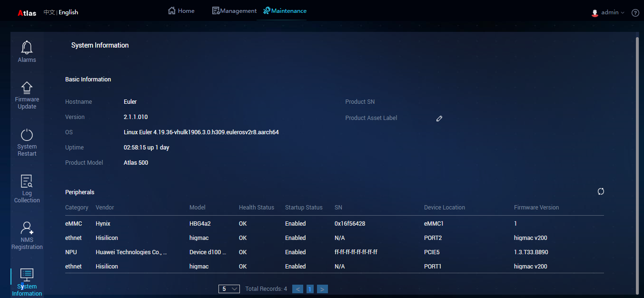Click the PCIE5 device location
The height and width of the screenshot is (298, 644).
433,252
